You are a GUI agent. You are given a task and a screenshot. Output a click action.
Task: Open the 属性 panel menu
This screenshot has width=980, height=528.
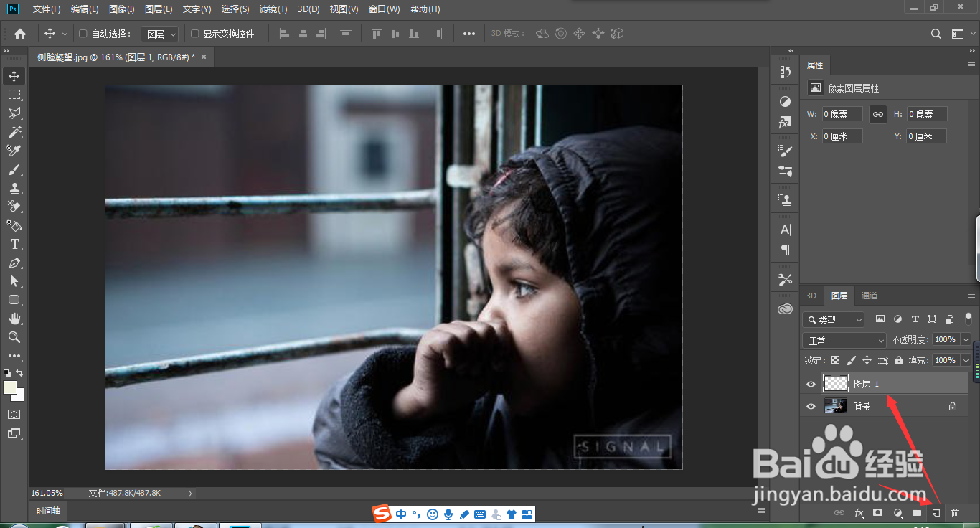click(971, 65)
